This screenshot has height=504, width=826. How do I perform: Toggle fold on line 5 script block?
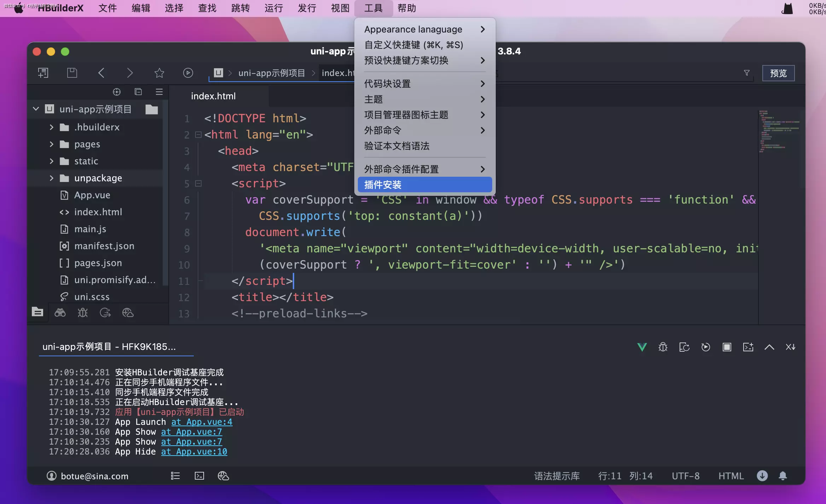pyautogui.click(x=198, y=183)
